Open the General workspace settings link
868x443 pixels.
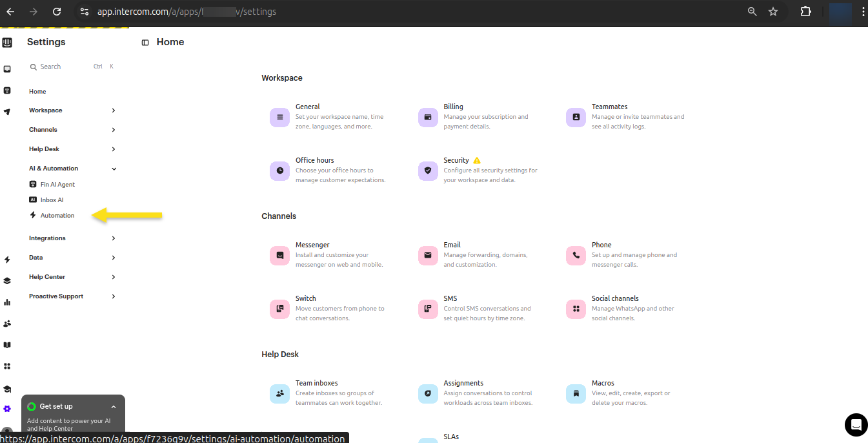308,107
